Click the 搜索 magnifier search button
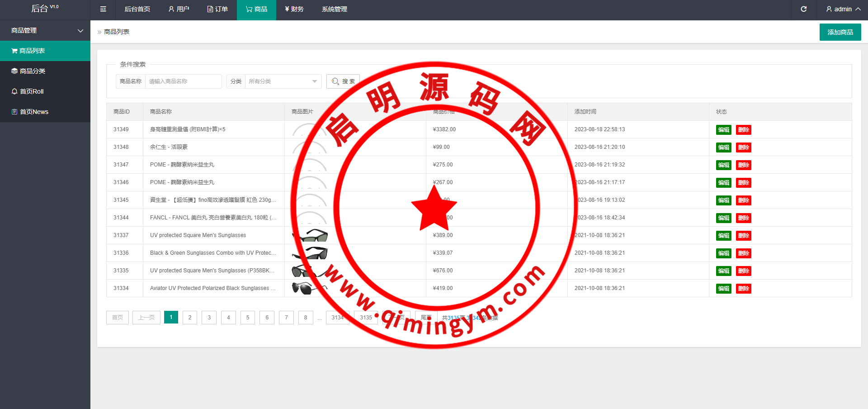Image resolution: width=868 pixels, height=409 pixels. tap(343, 81)
